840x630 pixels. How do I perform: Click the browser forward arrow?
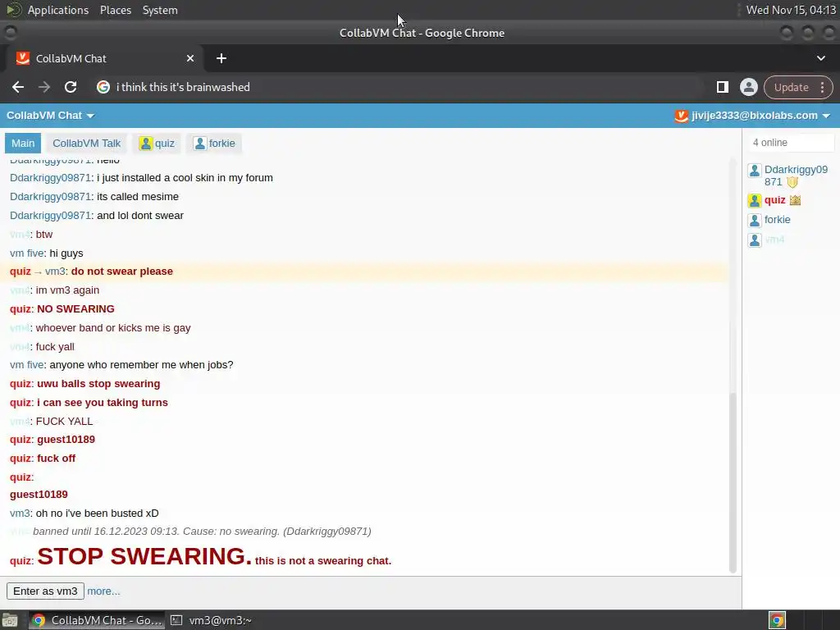point(44,87)
